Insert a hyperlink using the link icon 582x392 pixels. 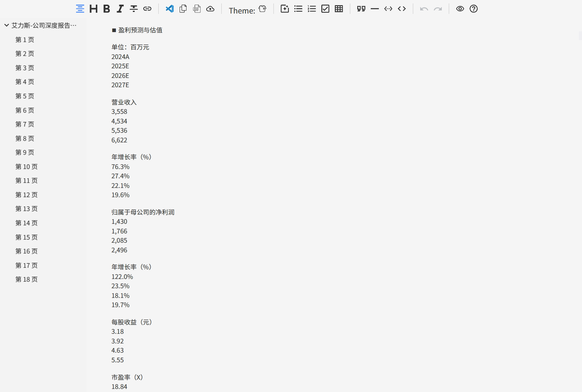click(x=147, y=9)
